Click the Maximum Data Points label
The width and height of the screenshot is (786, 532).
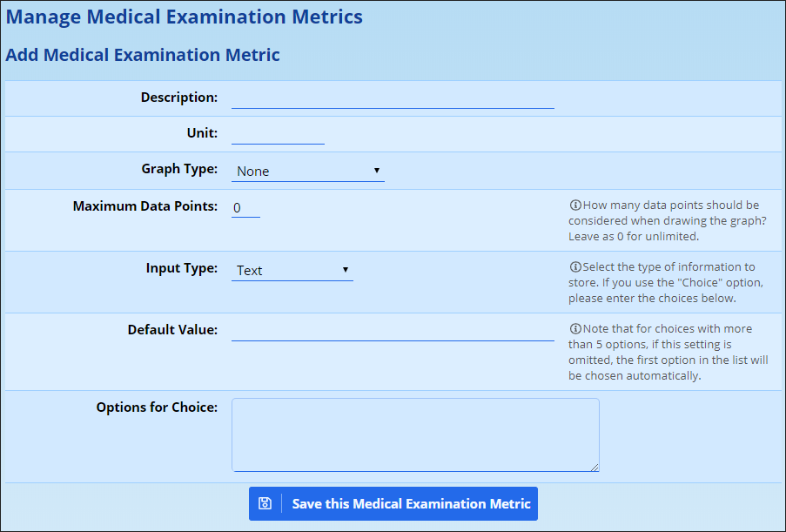pyautogui.click(x=145, y=206)
